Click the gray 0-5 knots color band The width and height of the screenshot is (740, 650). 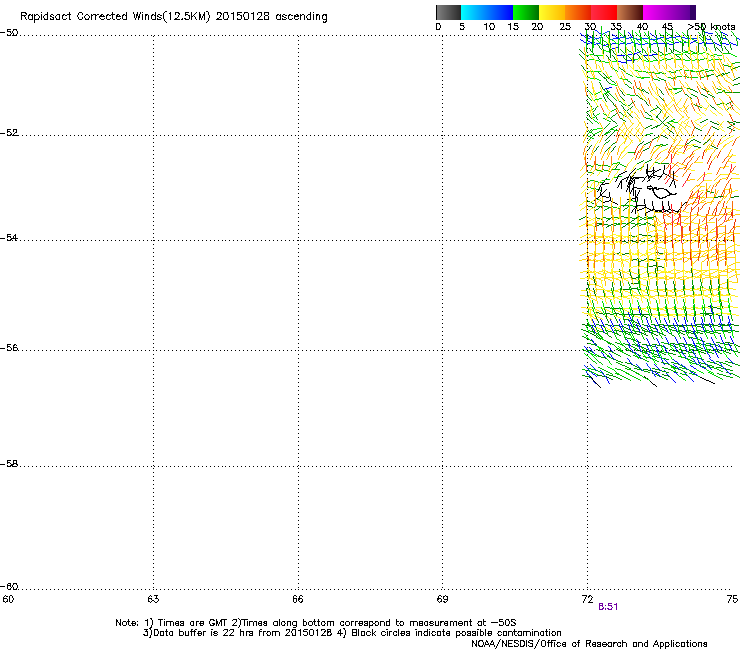pyautogui.click(x=448, y=12)
